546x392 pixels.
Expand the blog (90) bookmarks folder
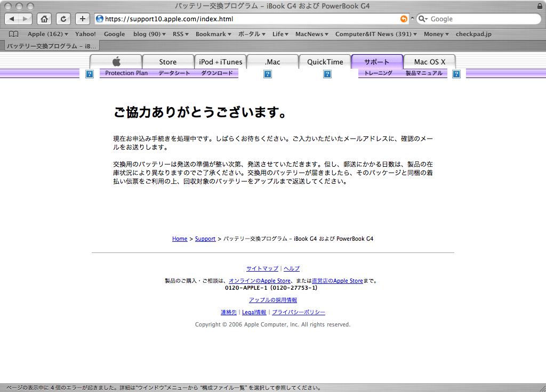149,34
